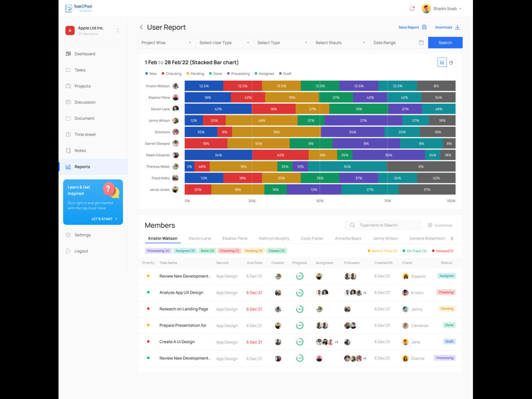532x399 pixels.
Task: Click the Settings gear icon
Action: tap(68, 235)
